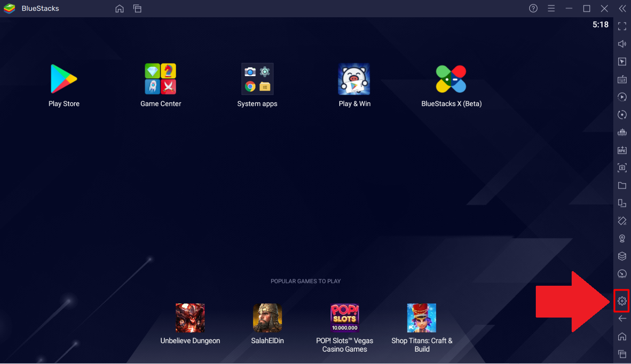Open Help question mark icon
This screenshot has height=364, width=631.
(534, 8)
